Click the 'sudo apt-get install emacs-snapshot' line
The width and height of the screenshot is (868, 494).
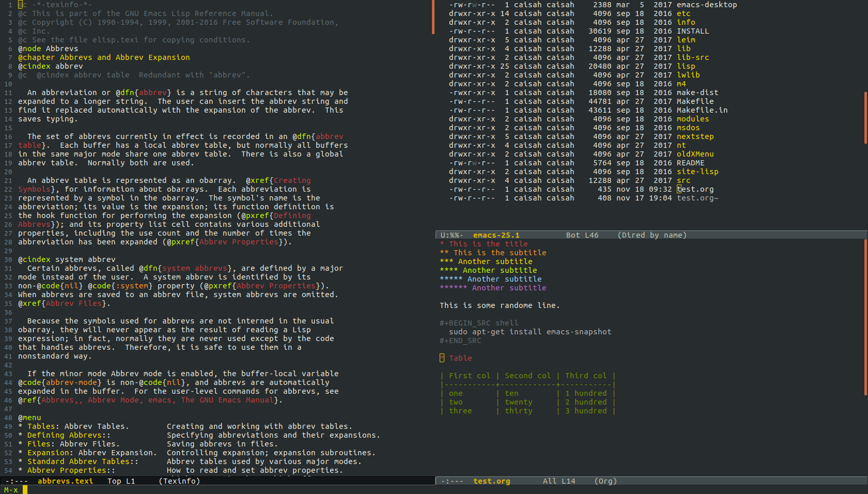click(x=530, y=332)
